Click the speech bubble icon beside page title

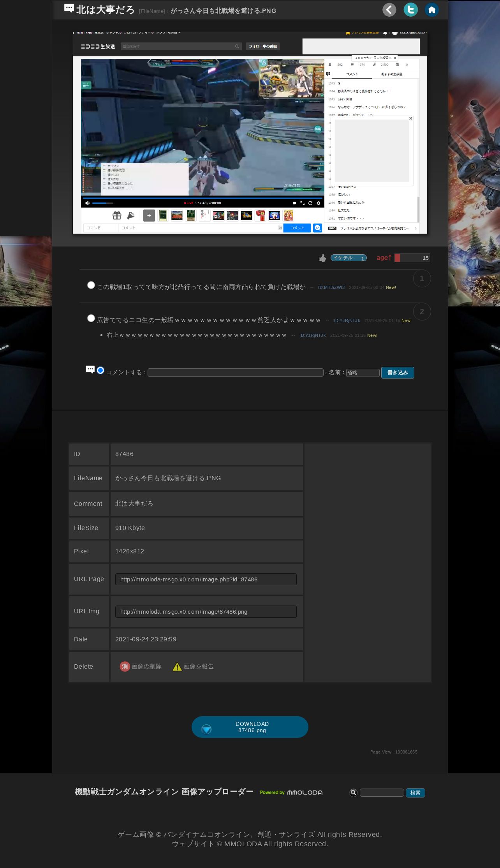(x=69, y=8)
